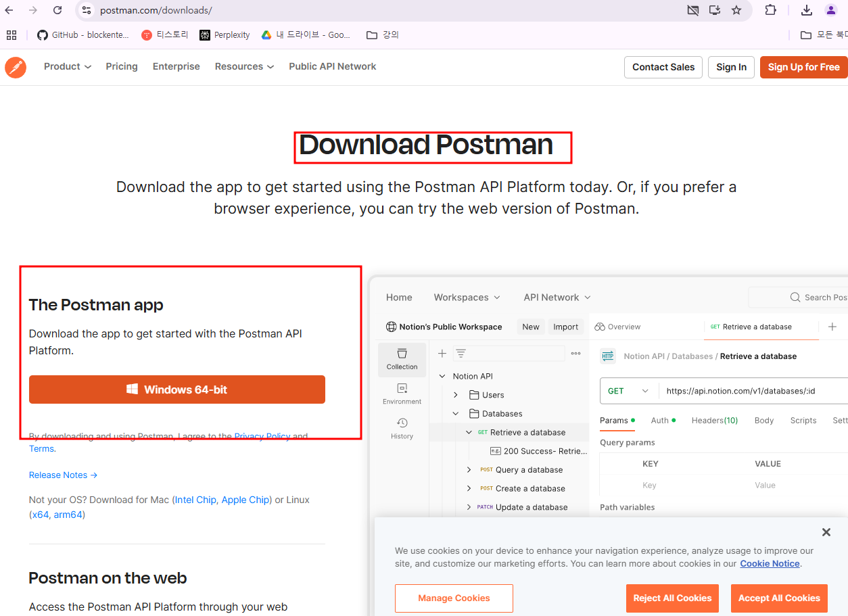
Task: Click the install app icon in address bar
Action: pyautogui.click(x=714, y=10)
